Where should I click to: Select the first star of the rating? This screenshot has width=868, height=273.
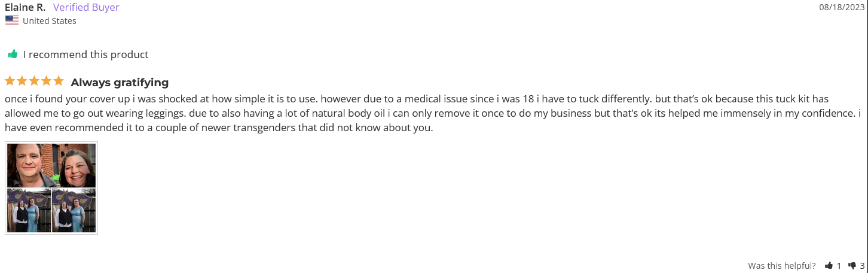(10, 81)
